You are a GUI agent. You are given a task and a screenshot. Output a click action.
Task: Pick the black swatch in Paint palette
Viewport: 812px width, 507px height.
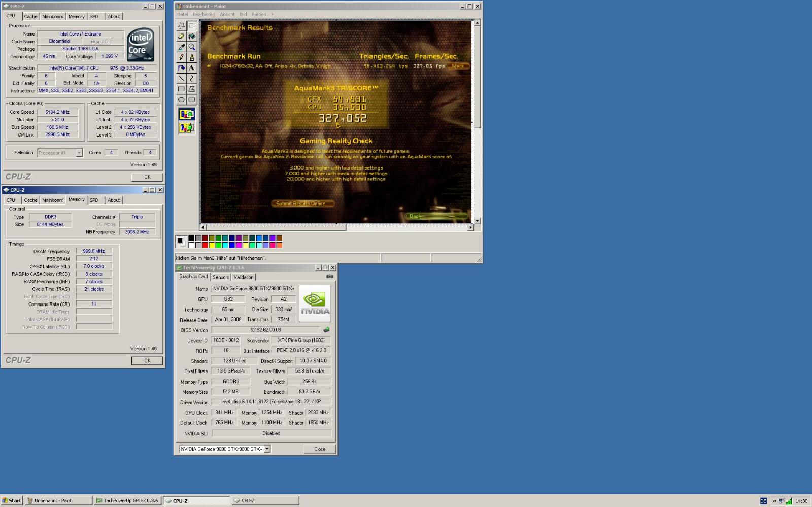point(191,238)
